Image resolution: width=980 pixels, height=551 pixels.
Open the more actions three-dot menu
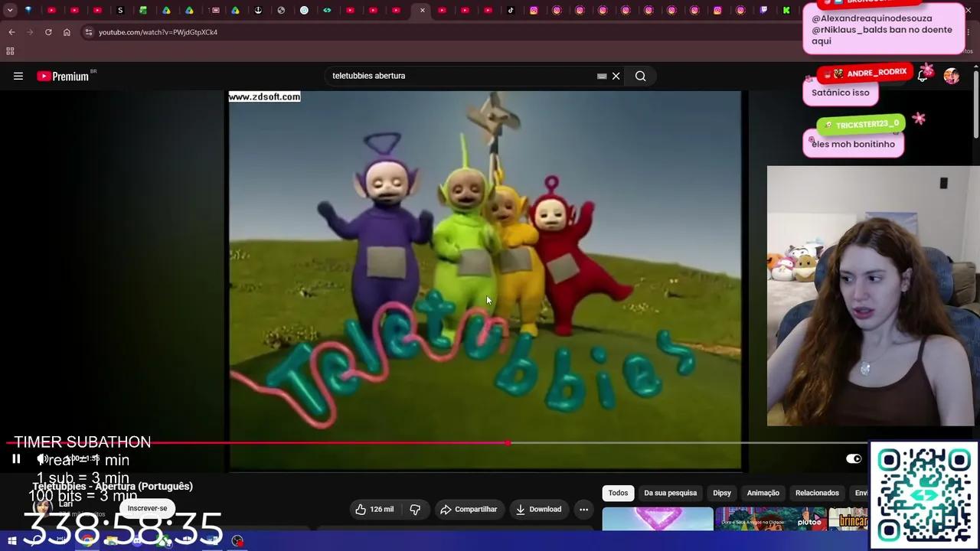click(583, 509)
